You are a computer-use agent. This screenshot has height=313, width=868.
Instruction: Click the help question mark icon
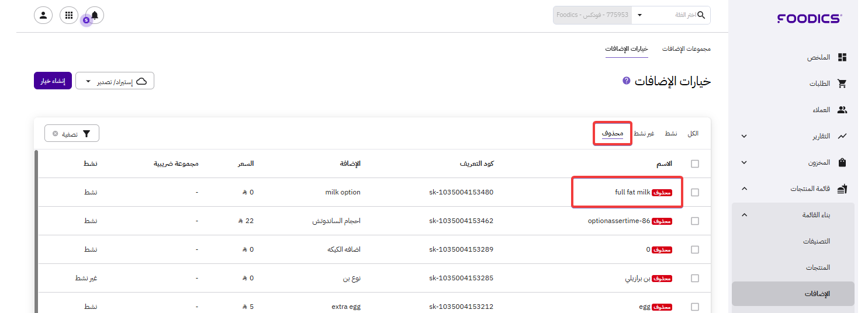627,81
